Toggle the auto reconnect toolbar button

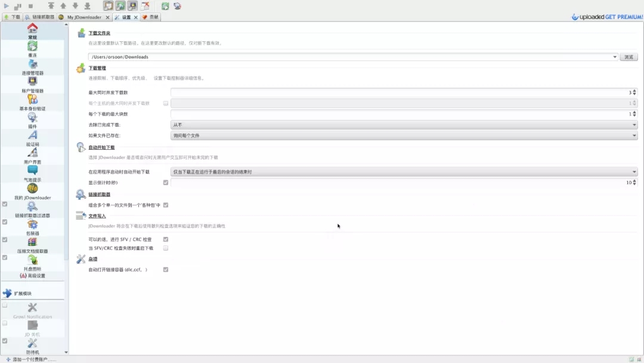120,6
